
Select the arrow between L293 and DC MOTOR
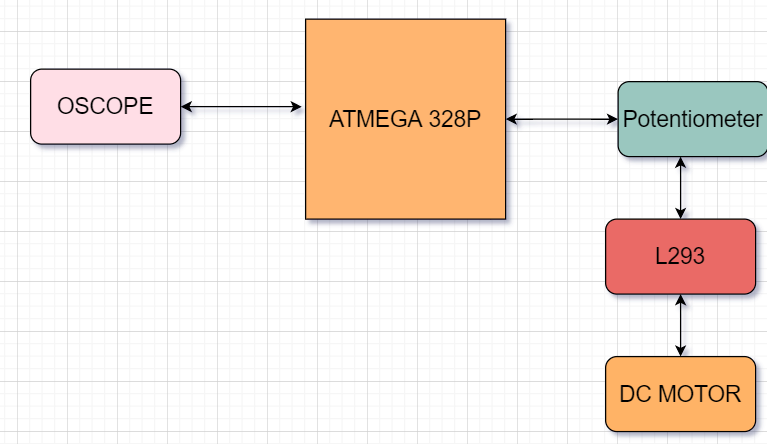tap(680, 325)
